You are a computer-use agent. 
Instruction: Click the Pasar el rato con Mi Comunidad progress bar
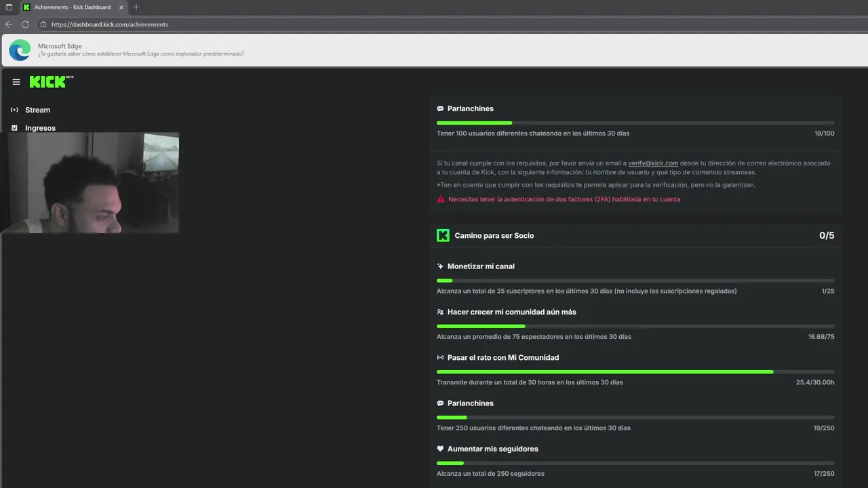click(x=635, y=371)
